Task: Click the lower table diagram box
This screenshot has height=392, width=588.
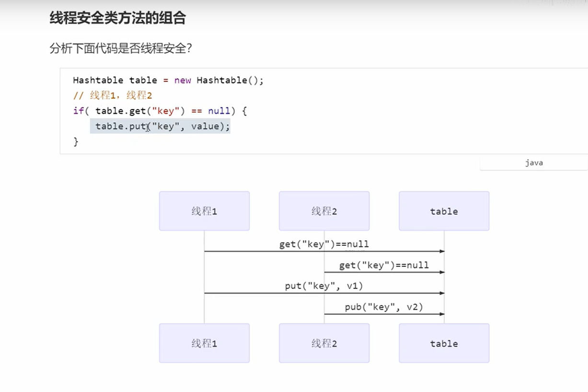Action: [443, 343]
